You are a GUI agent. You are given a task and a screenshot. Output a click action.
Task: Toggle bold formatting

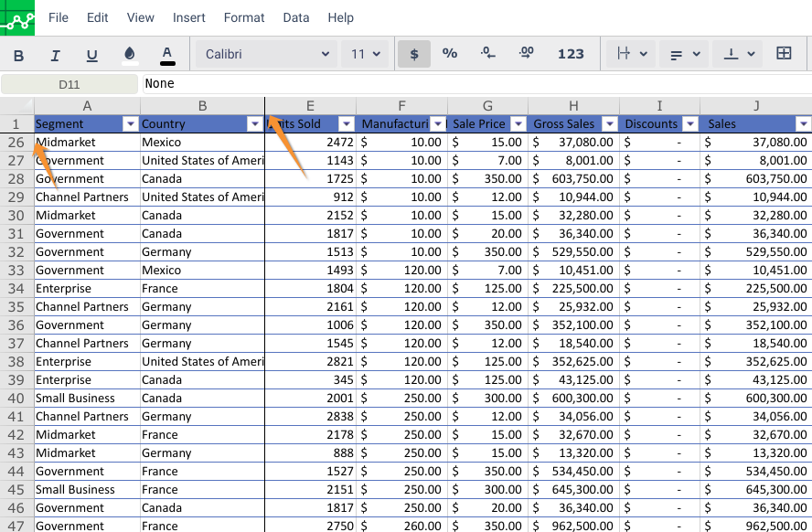(x=18, y=55)
